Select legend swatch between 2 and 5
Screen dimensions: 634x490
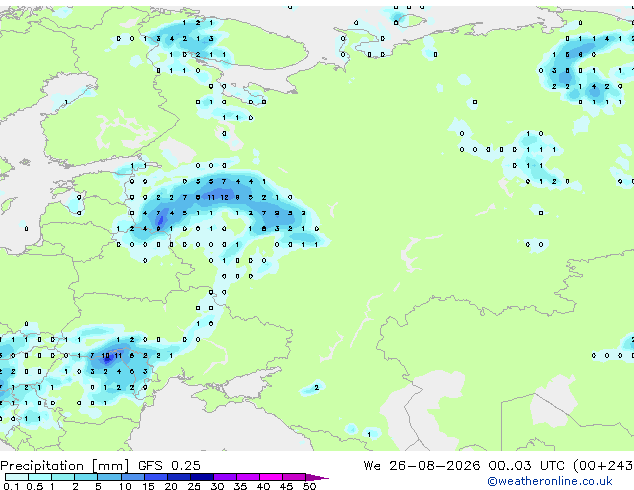(x=87, y=477)
